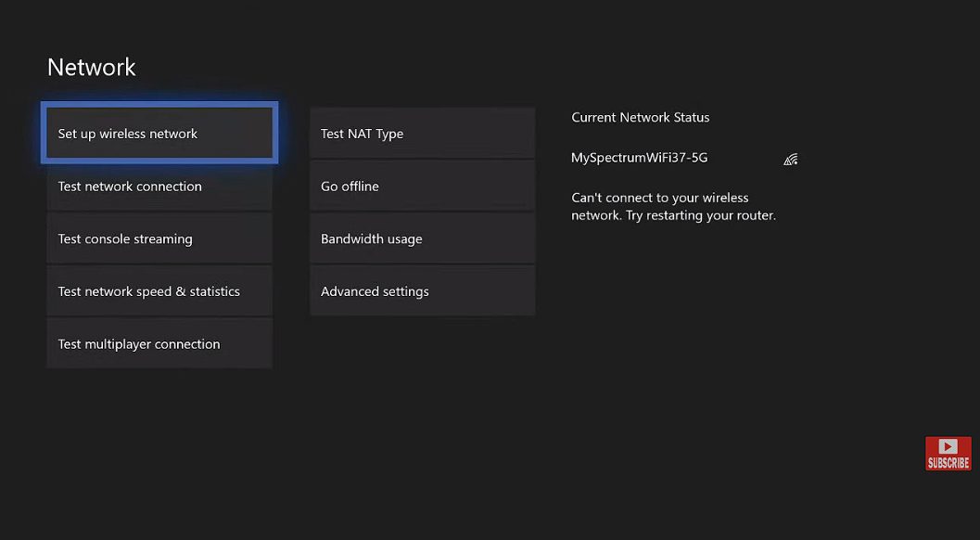Open Test network speed & statistics
The image size is (980, 540).
coord(158,290)
